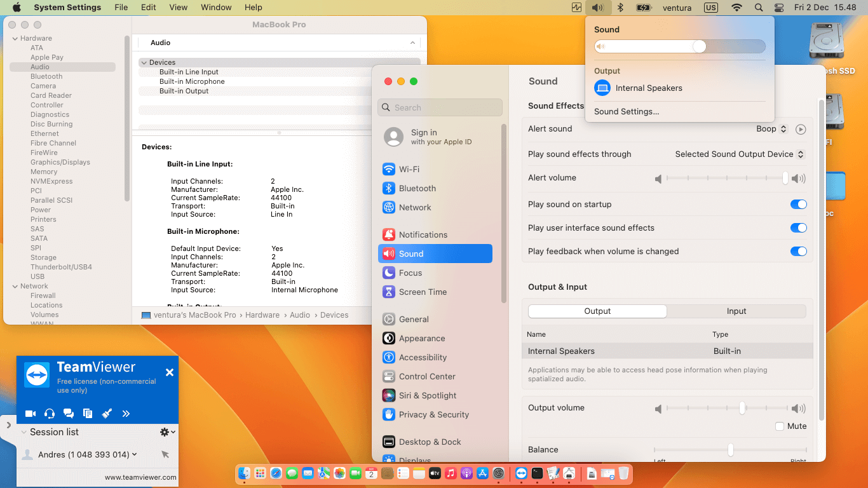The height and width of the screenshot is (488, 868).
Task: Click the Bluetooth icon in the menu bar
Action: [621, 8]
